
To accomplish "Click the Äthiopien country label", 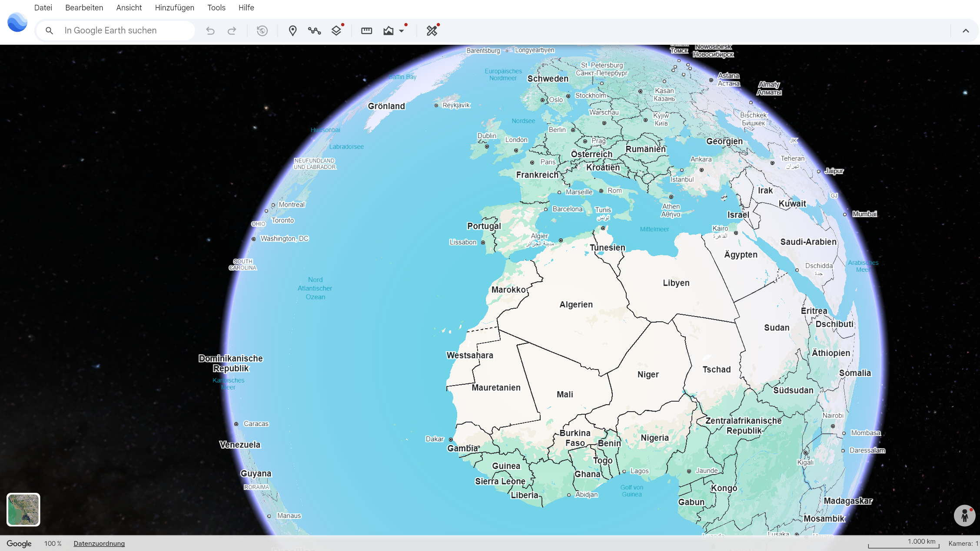I will (831, 353).
